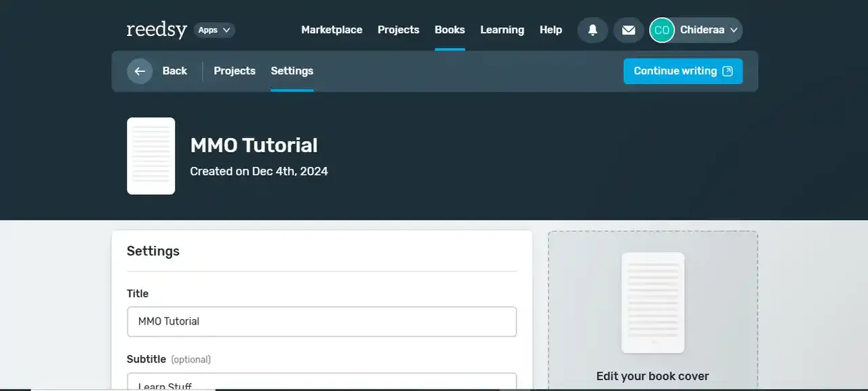Open messages envelope icon
Screen dimensions: 868x391
(x=629, y=30)
